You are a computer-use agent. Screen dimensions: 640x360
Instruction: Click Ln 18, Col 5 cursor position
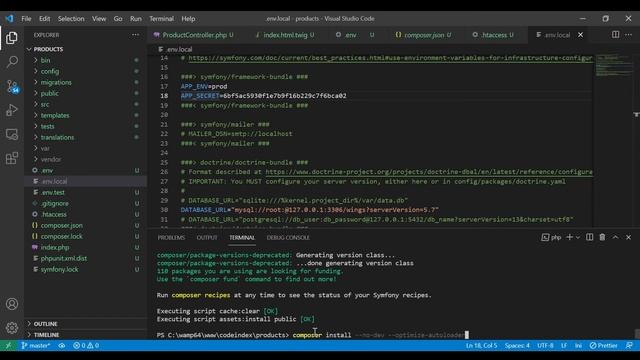482,346
